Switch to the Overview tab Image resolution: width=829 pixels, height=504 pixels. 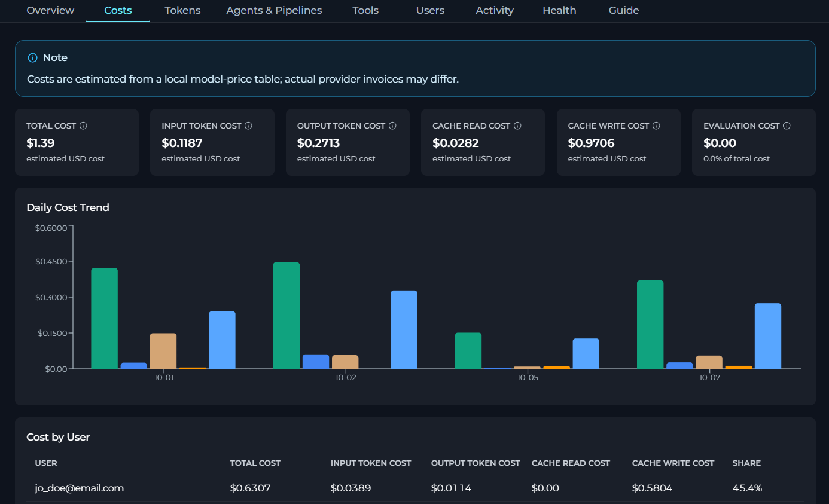(51, 11)
